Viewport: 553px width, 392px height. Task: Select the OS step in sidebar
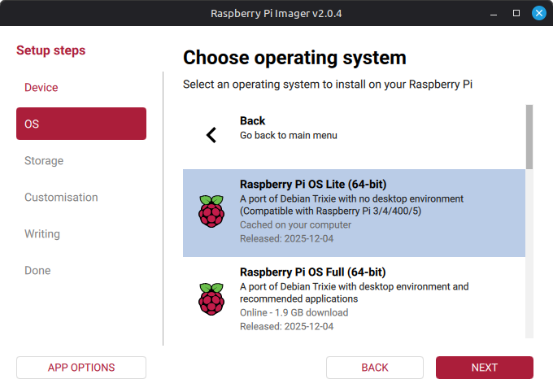[x=81, y=124]
